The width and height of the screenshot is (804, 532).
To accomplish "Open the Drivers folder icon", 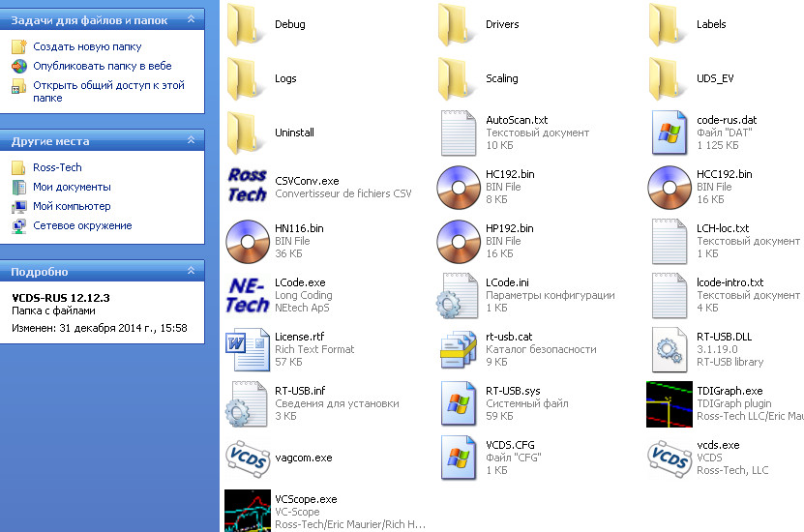I will pyautogui.click(x=457, y=24).
